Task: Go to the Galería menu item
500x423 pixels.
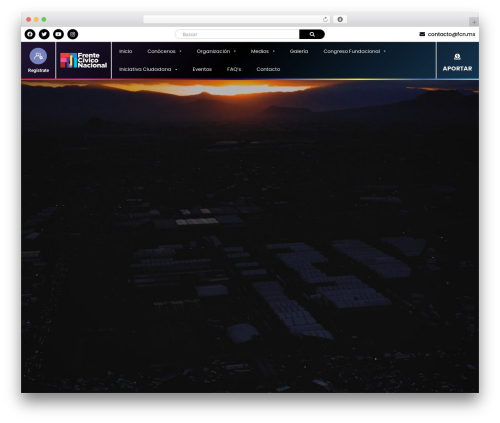Action: pos(299,51)
